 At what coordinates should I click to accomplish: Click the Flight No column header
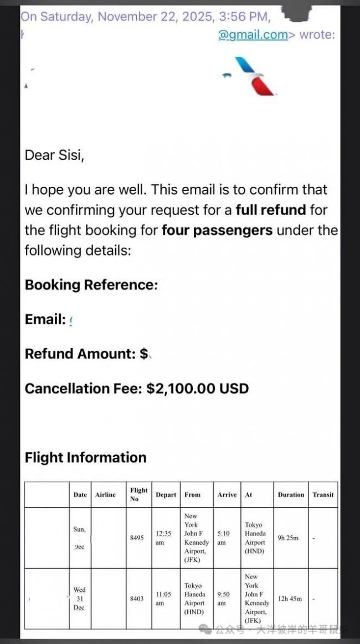tap(139, 494)
